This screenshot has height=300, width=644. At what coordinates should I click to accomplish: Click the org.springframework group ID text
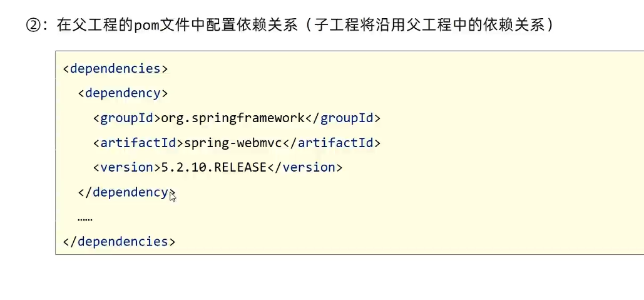click(x=232, y=118)
